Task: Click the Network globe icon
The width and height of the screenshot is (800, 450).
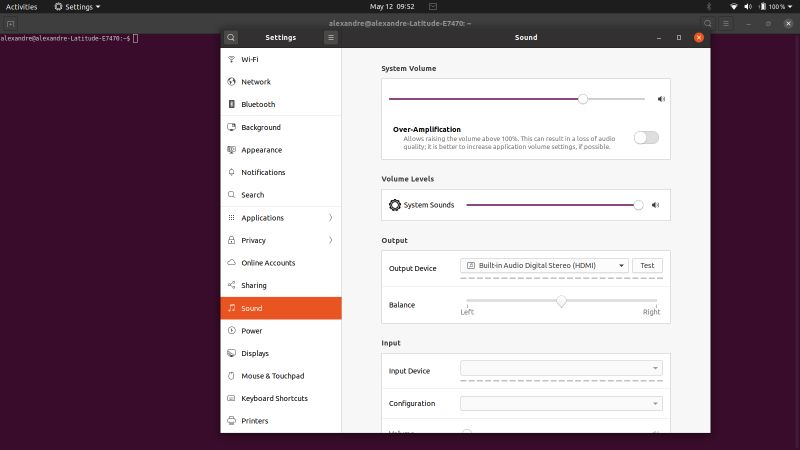Action: [232, 82]
